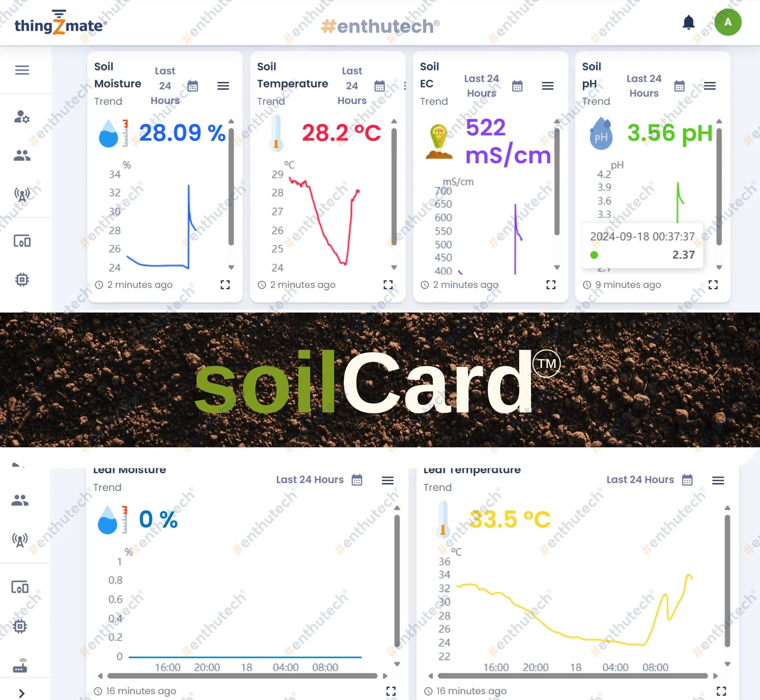Expand Soil EC chart to fullscreen
The width and height of the screenshot is (760, 700).
[x=551, y=285]
